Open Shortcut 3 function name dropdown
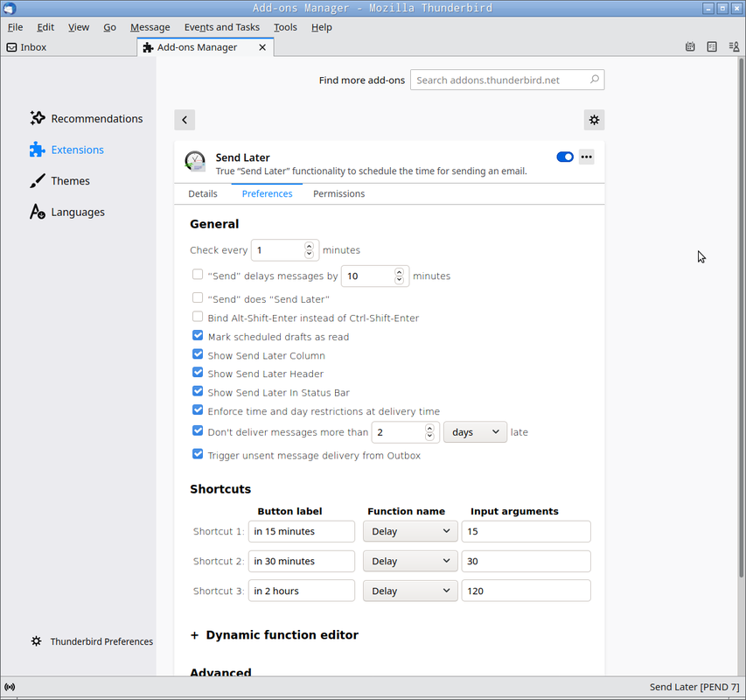This screenshot has height=700, width=746. (x=410, y=591)
